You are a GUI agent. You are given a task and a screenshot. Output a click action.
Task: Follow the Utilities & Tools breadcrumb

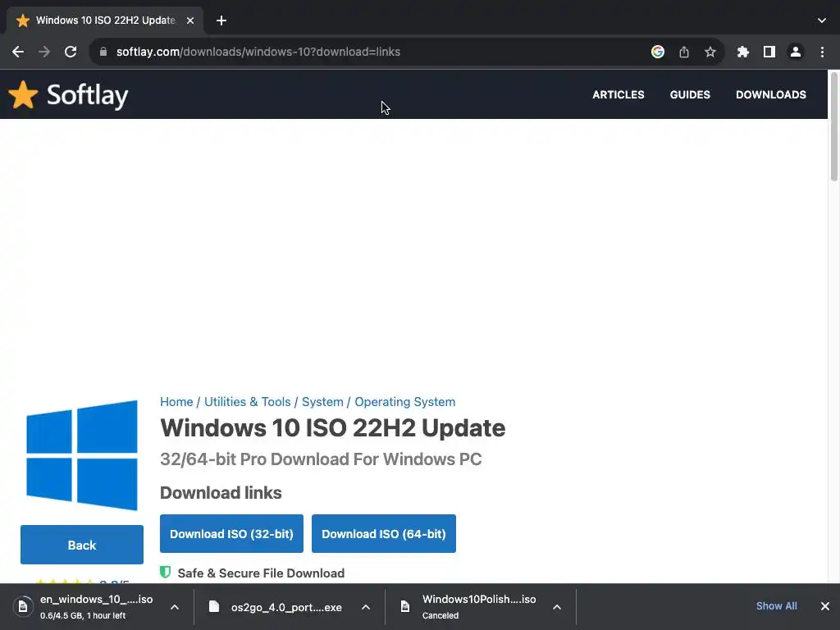tap(248, 402)
